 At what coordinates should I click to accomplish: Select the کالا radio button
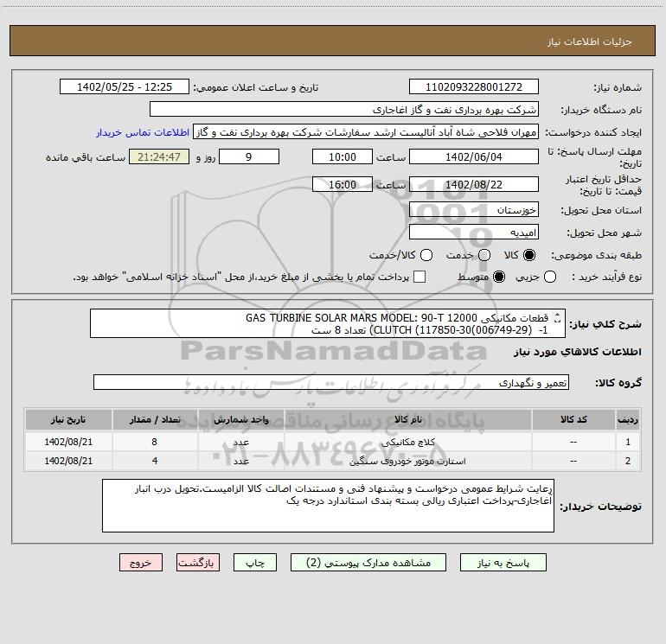[x=529, y=255]
